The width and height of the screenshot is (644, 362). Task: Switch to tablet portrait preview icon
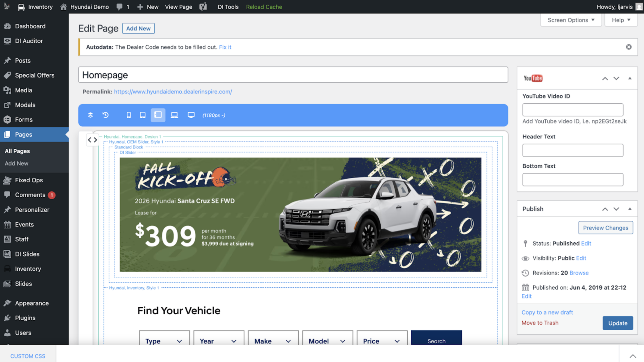143,115
